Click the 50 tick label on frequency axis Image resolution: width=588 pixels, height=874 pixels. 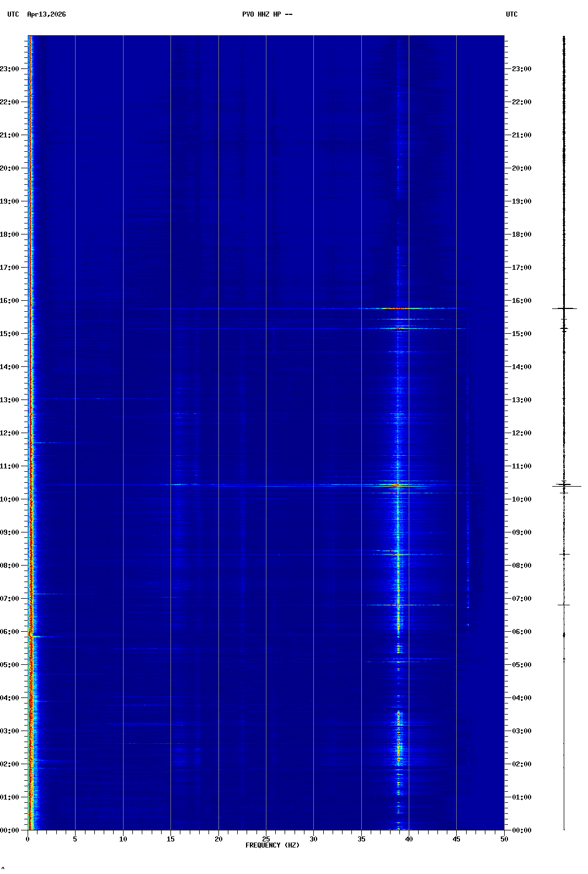(504, 839)
